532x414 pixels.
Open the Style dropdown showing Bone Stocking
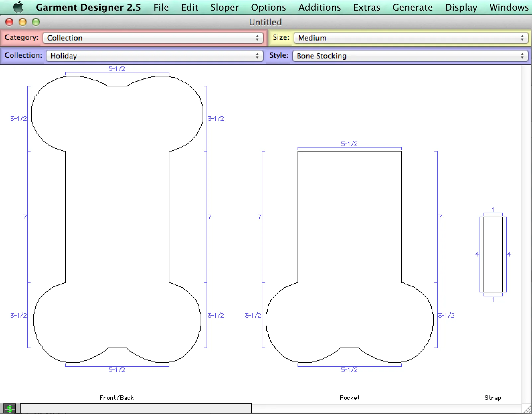point(410,56)
